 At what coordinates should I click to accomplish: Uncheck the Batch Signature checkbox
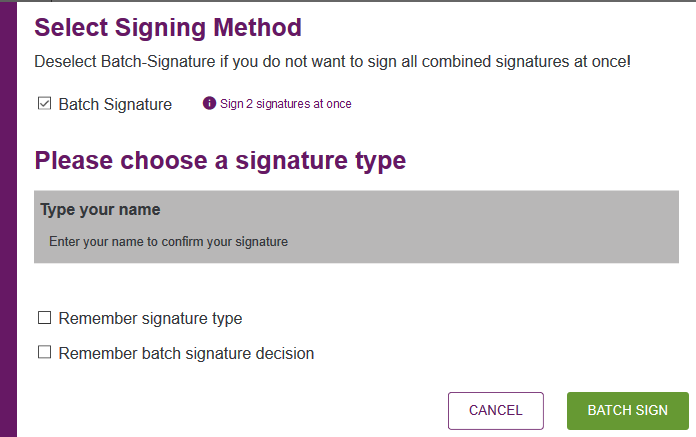44,103
